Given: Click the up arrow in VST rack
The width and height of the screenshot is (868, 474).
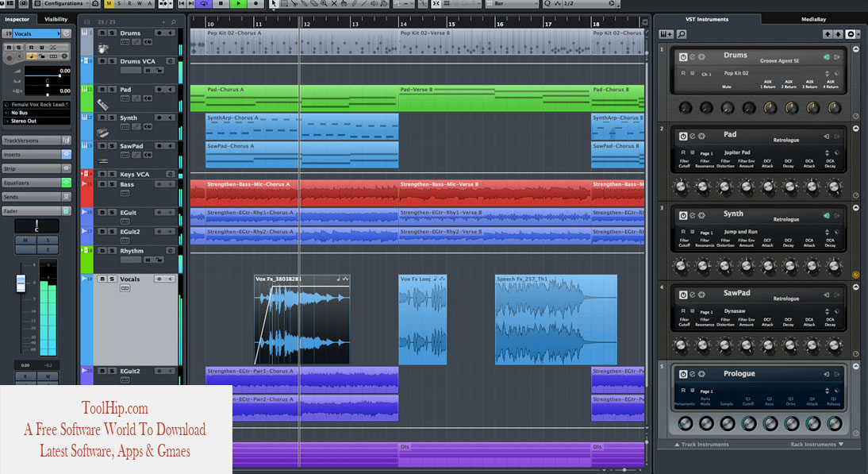Looking at the screenshot, I should [828, 34].
